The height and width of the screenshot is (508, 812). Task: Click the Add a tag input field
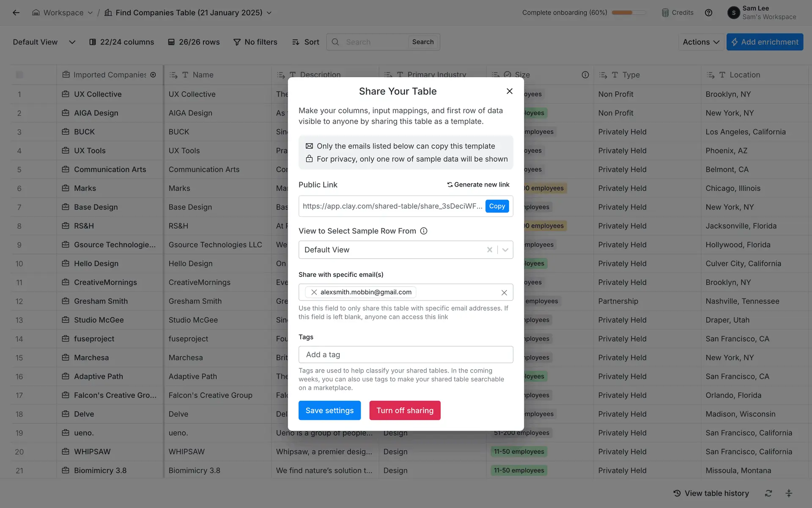point(406,355)
